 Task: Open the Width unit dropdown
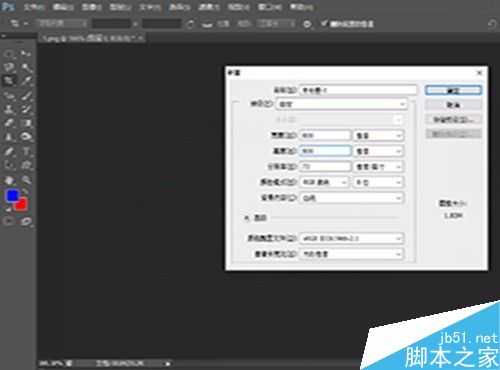pos(379,135)
